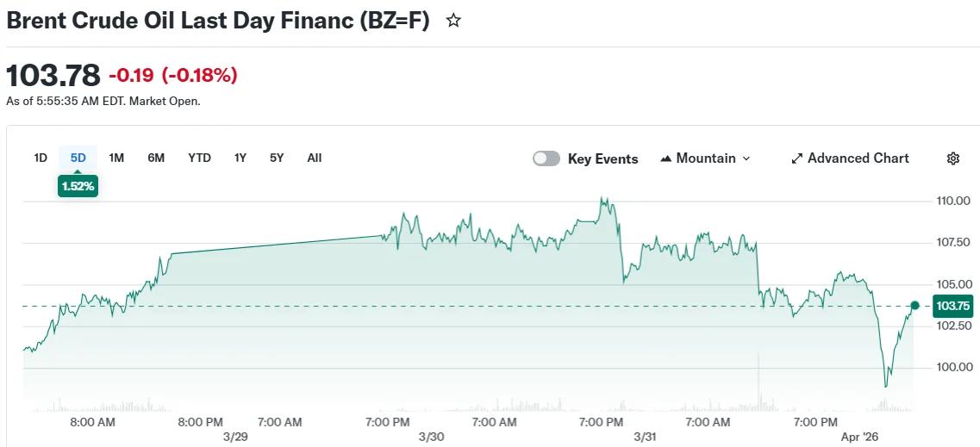980x447 pixels.
Task: Show YTD price range
Action: pos(200,158)
